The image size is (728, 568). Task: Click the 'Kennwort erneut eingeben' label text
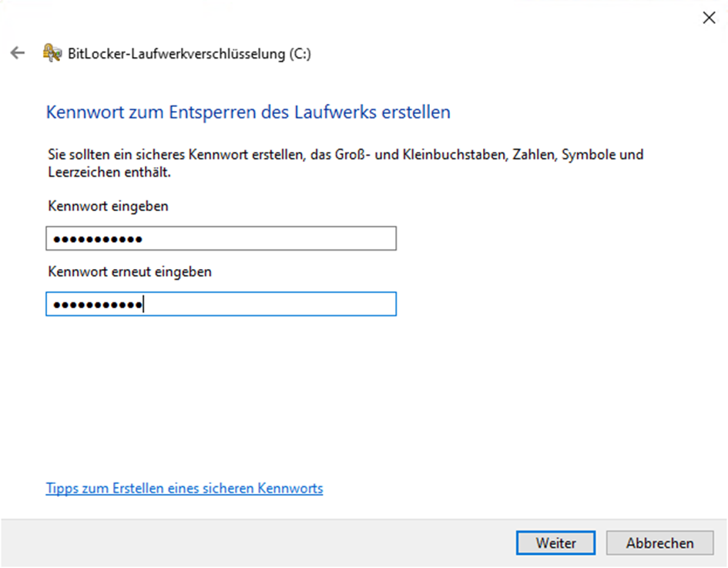129,271
